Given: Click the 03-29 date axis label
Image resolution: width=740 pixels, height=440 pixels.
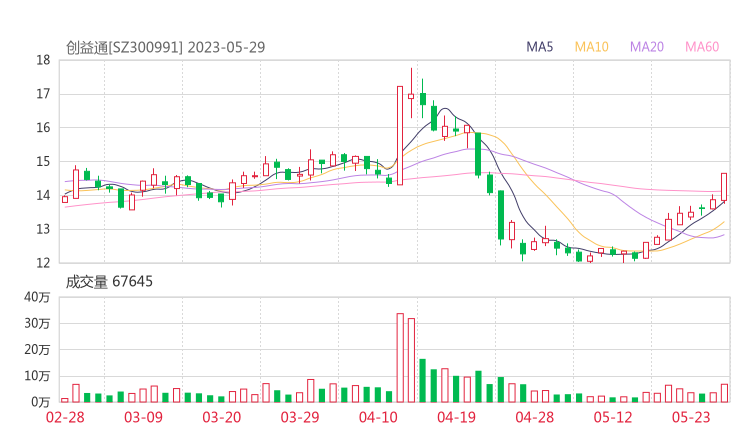Looking at the screenshot, I should 300,417.
